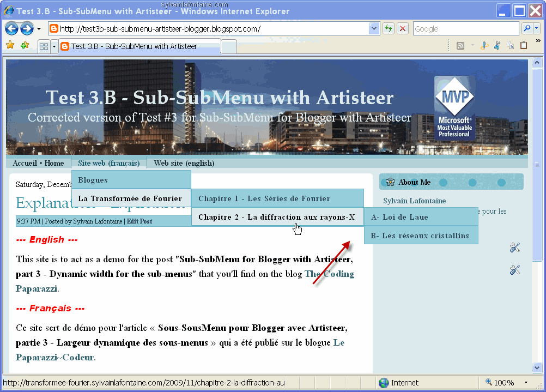Click the Internet Explorer logo in title bar

point(9,10)
